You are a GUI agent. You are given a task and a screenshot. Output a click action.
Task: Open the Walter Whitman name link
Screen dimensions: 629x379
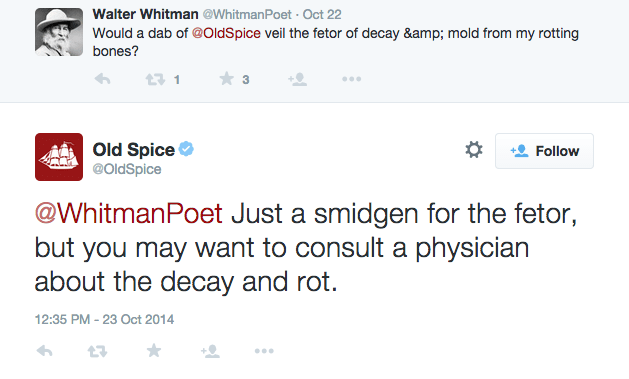click(145, 14)
